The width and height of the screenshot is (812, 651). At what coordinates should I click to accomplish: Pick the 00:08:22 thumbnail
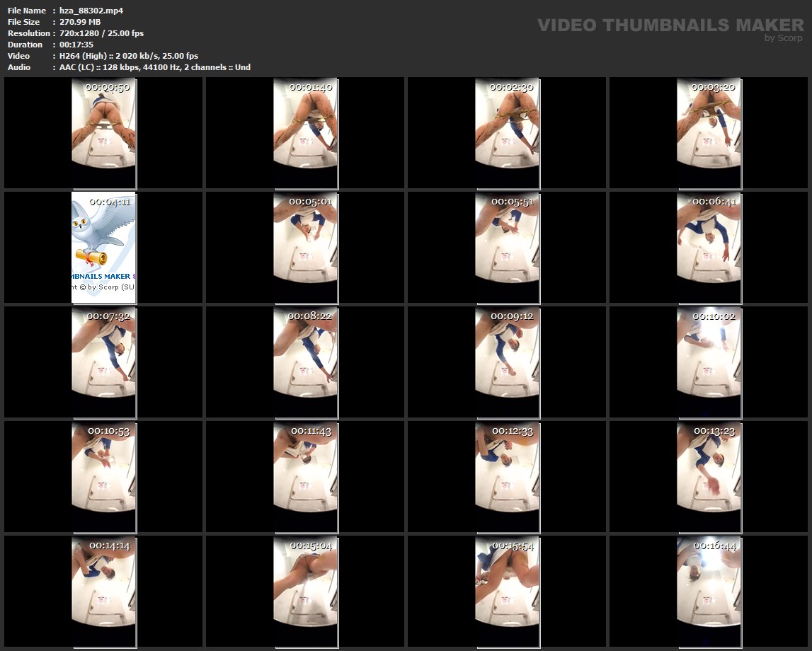coord(305,362)
